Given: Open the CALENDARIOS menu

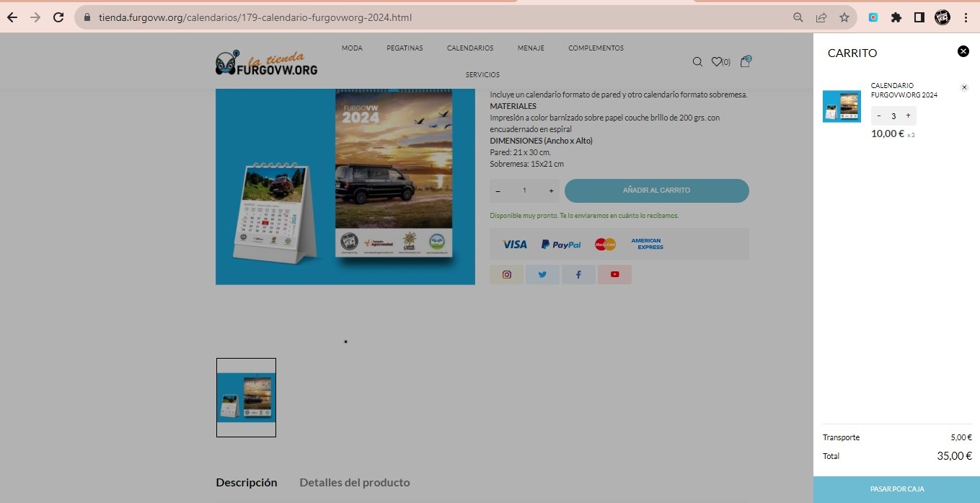Looking at the screenshot, I should click(470, 48).
